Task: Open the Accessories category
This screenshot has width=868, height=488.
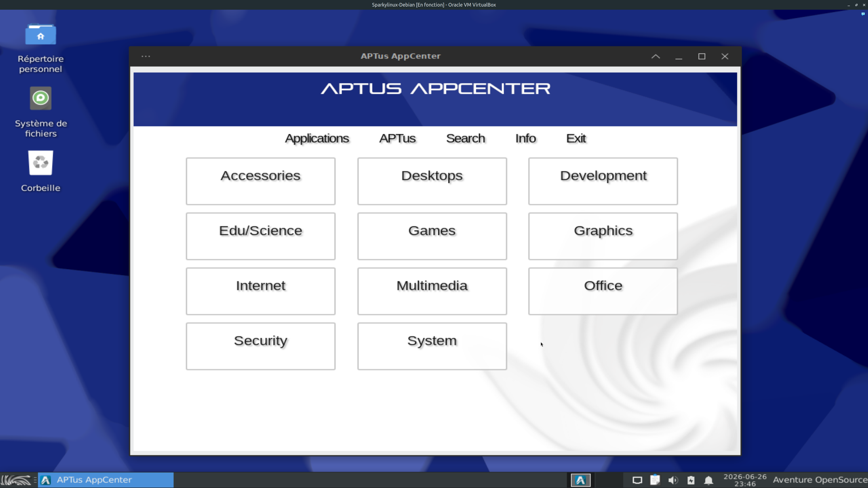Action: coord(260,181)
